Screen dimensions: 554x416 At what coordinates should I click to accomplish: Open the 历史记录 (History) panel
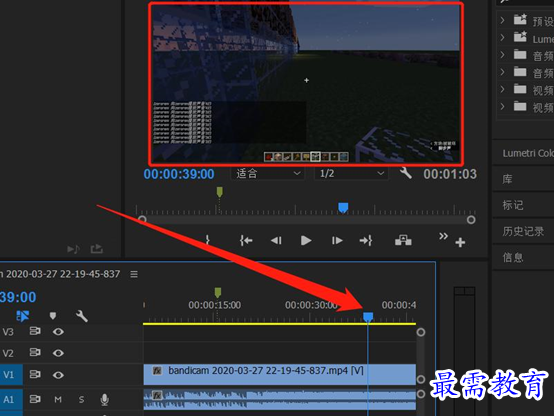[523, 231]
